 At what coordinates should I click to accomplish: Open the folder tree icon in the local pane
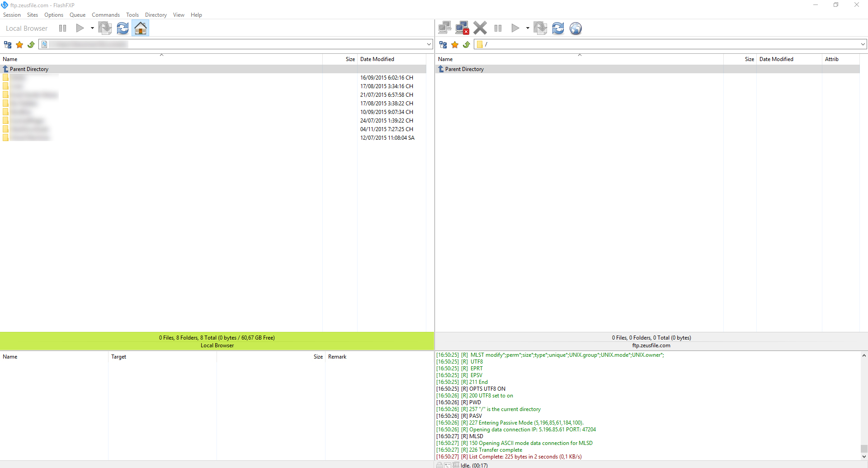tap(8, 44)
